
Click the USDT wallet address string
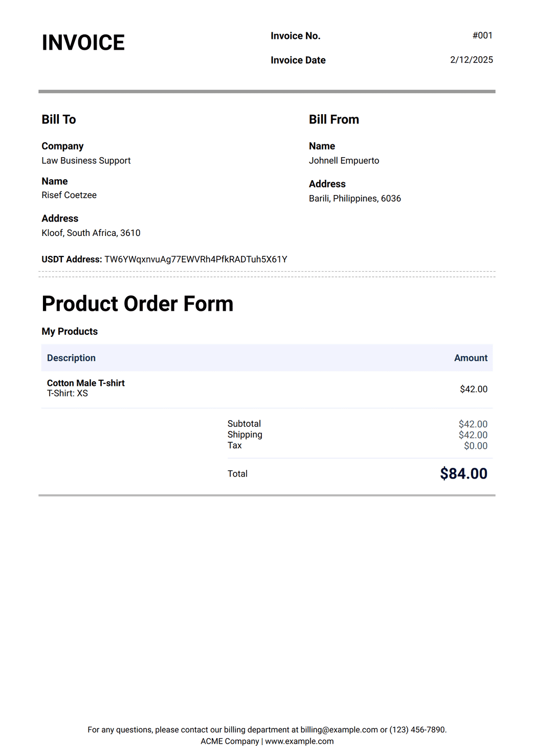(x=196, y=260)
